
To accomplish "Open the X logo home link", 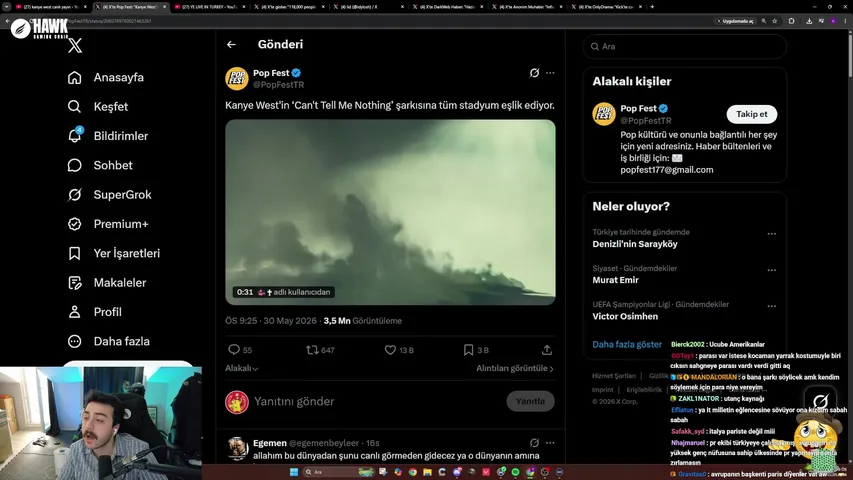I will [x=75, y=45].
